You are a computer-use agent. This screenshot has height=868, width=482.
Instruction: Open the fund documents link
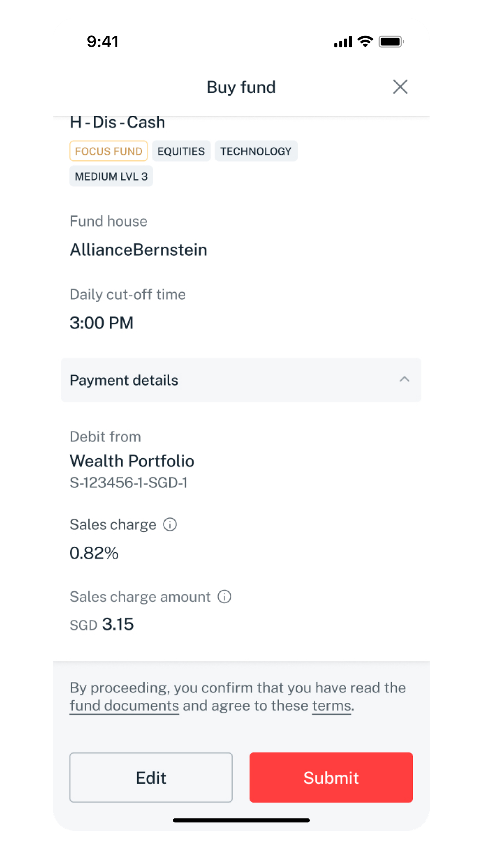(124, 706)
